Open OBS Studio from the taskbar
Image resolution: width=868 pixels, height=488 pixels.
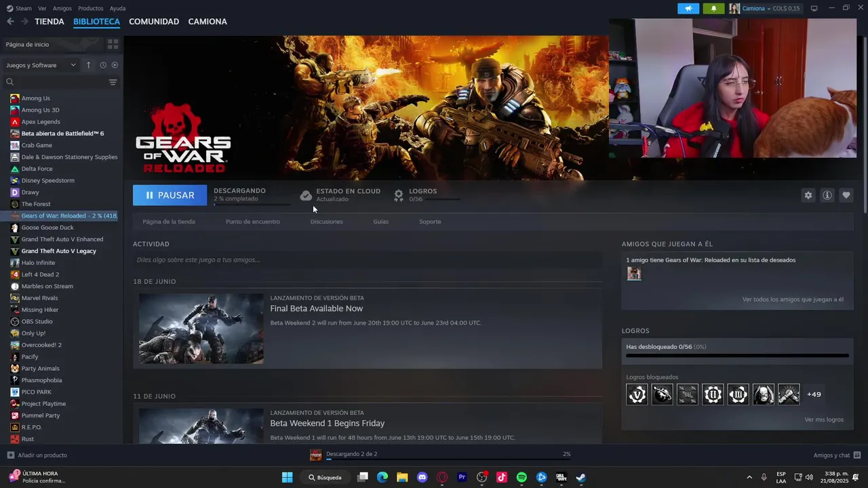coord(482,477)
